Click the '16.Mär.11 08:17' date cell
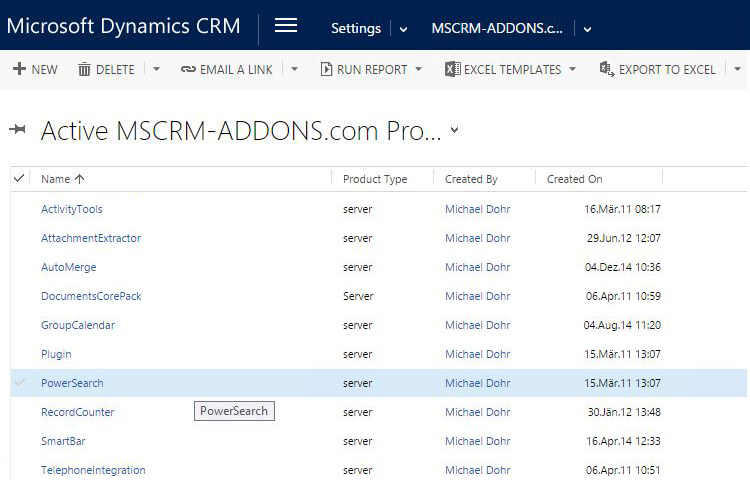The width and height of the screenshot is (750, 488). tap(622, 209)
